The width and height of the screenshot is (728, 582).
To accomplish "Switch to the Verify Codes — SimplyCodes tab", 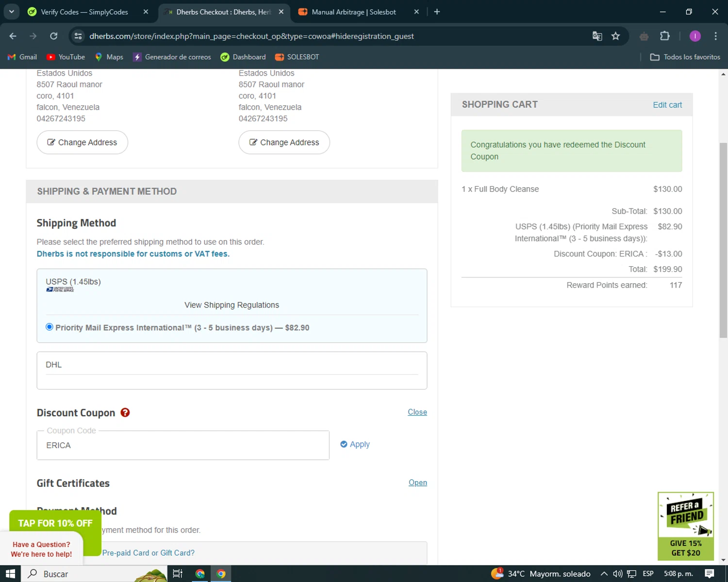I will (x=84, y=12).
